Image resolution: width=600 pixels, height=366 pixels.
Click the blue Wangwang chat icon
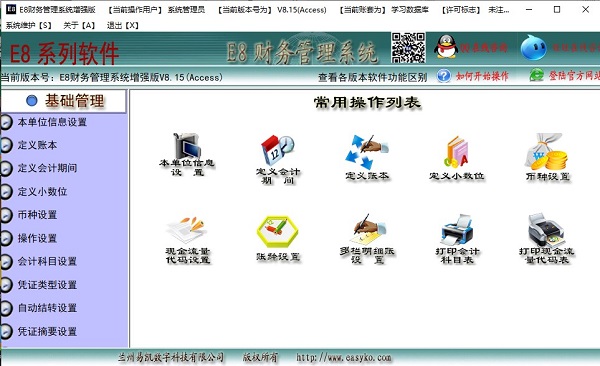[533, 47]
